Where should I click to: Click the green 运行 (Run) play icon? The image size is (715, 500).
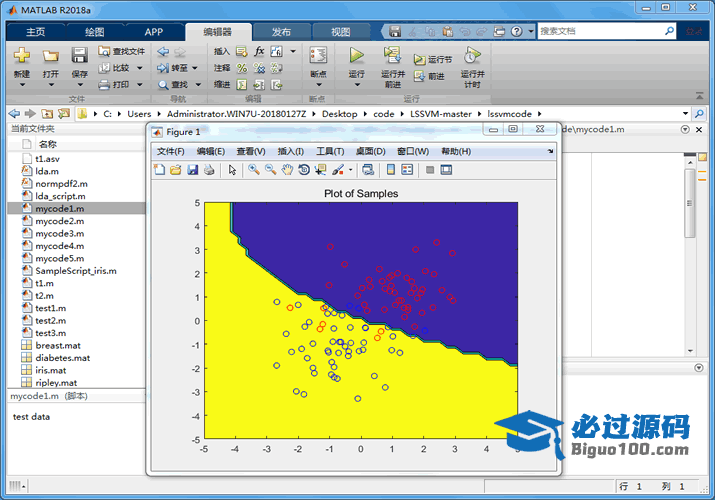point(356,56)
